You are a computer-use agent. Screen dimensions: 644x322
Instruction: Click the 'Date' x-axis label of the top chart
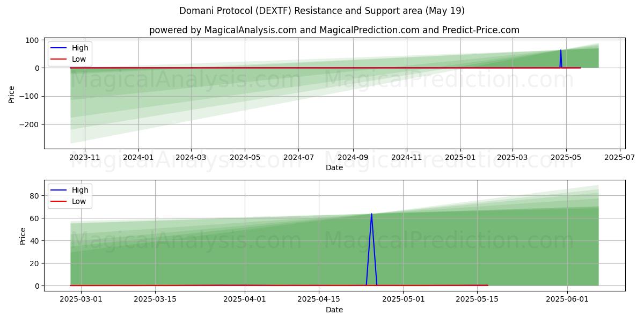click(334, 167)
